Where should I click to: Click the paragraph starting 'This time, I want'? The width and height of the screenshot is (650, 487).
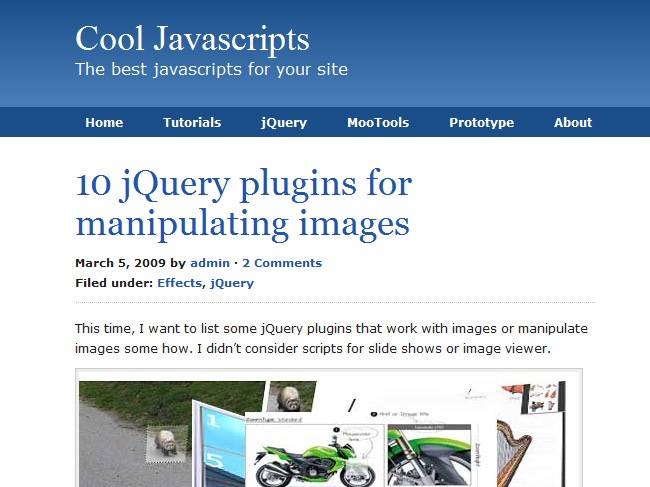[x=331, y=338]
